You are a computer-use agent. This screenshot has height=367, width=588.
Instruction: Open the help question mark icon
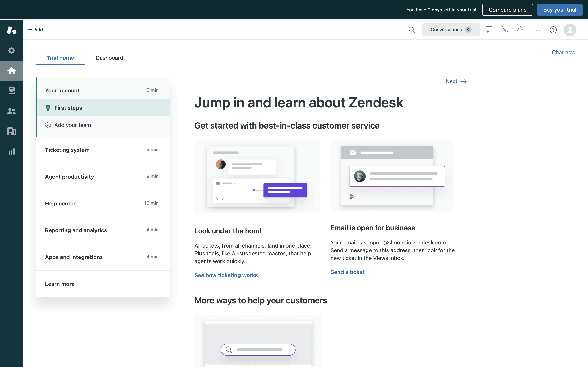coord(553,30)
